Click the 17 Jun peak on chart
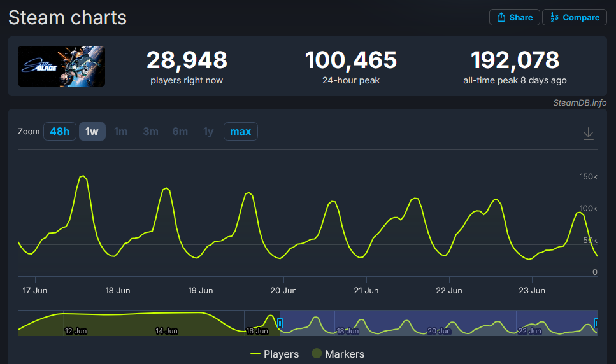The width and height of the screenshot is (616, 364). point(83,176)
